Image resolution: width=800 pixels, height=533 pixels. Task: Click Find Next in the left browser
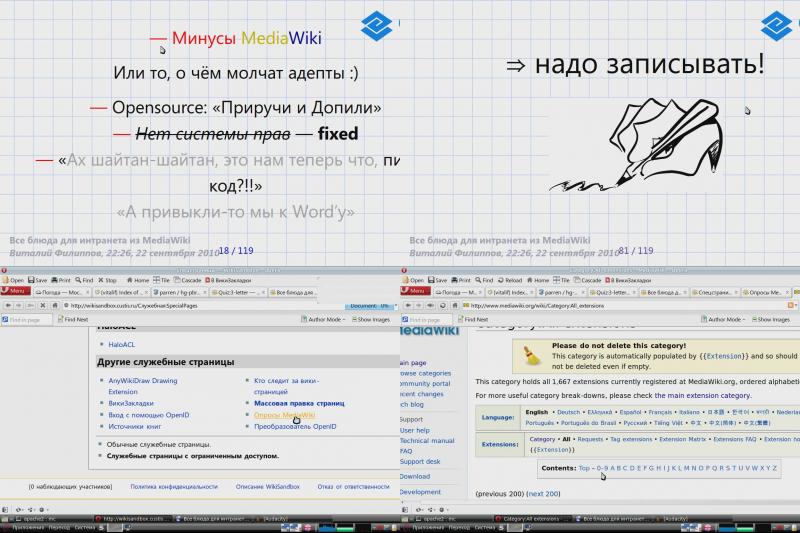pos(73,320)
